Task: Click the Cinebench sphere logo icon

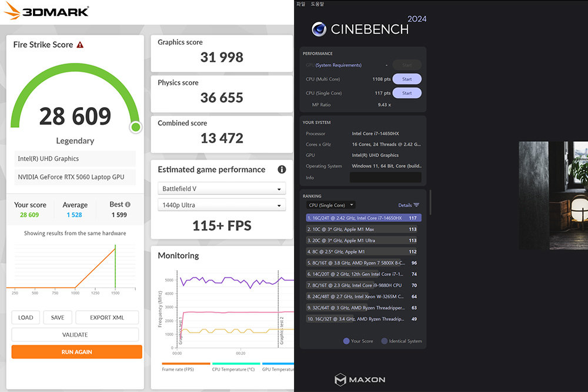Action: [319, 29]
